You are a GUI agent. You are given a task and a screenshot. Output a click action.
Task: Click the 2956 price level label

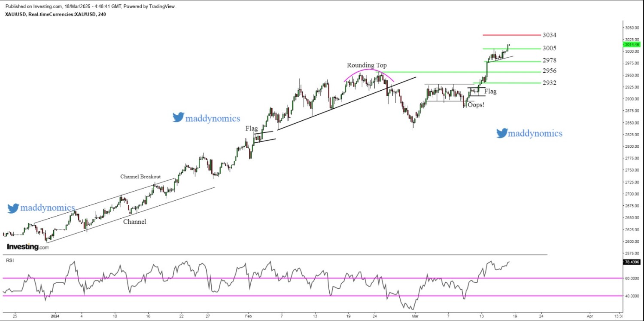550,71
